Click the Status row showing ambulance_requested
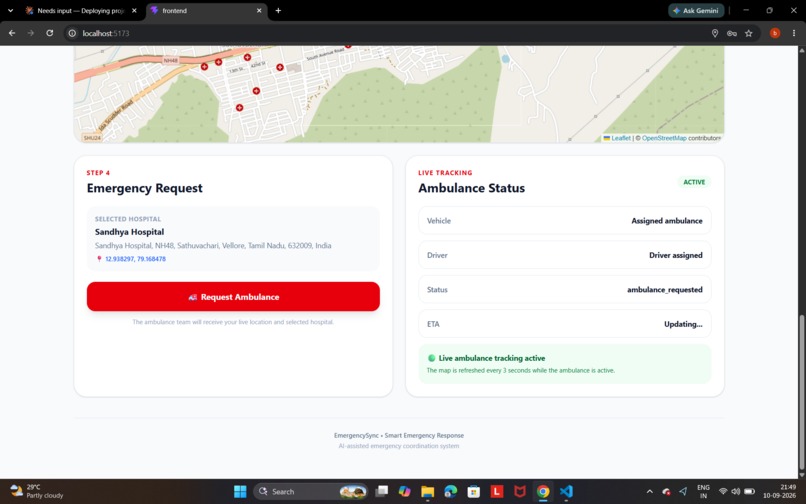Viewport: 806px width, 504px height. 564,290
